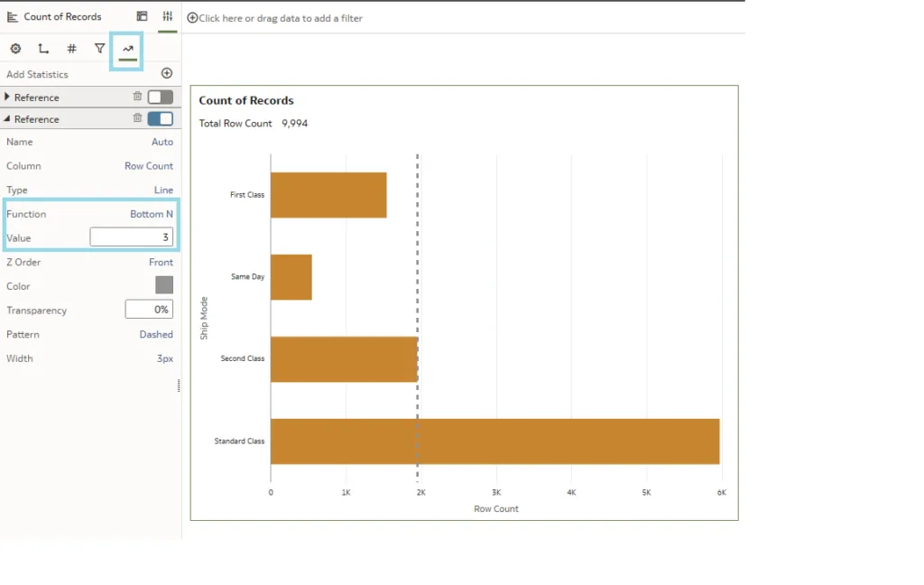Open the Axis properties tab
Screen dimensions: 924x585
pyautogui.click(x=43, y=49)
